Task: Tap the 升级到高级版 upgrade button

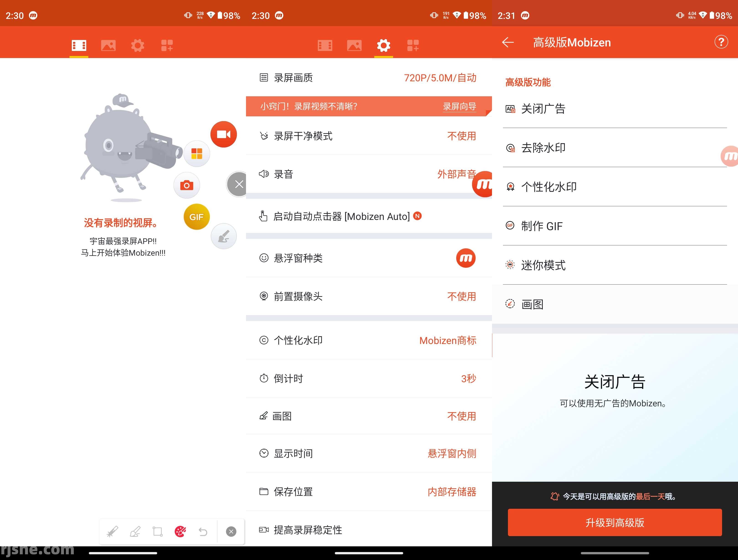Action: [615, 522]
